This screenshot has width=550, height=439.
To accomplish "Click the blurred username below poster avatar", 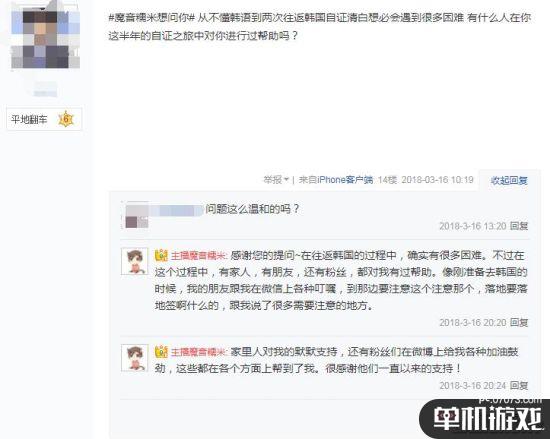I will (45, 90).
